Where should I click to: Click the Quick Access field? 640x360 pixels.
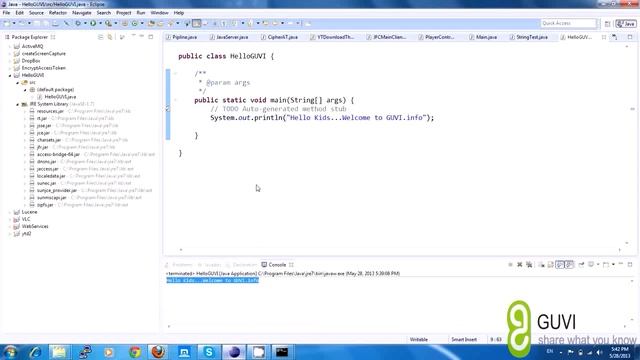click(569, 23)
